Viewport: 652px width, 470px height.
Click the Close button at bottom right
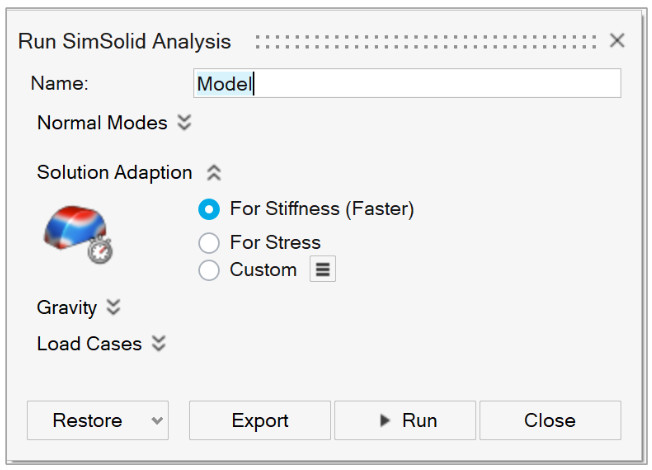point(550,421)
